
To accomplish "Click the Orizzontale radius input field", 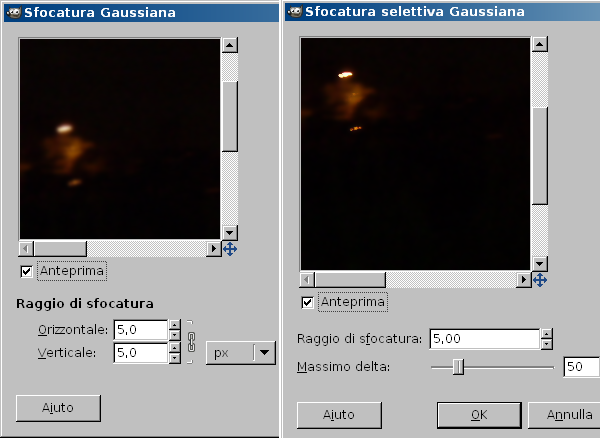I will pos(139,329).
